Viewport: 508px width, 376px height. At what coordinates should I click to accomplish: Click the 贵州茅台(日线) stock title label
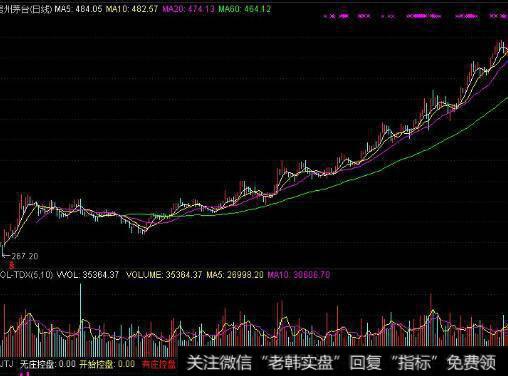[26, 9]
